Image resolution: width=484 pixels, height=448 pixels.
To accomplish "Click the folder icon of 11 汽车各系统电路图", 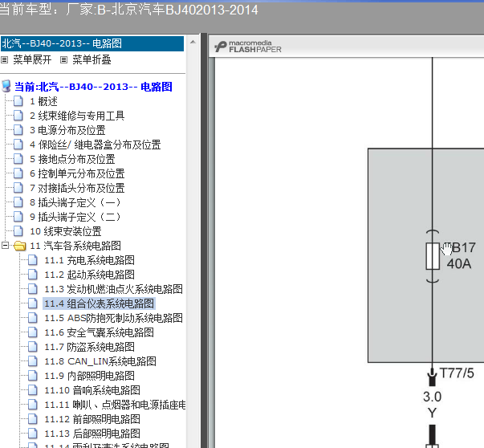I will [20, 246].
